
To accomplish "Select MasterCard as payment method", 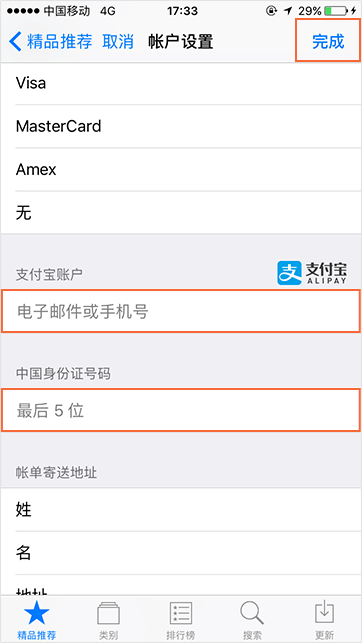I will point(181,126).
